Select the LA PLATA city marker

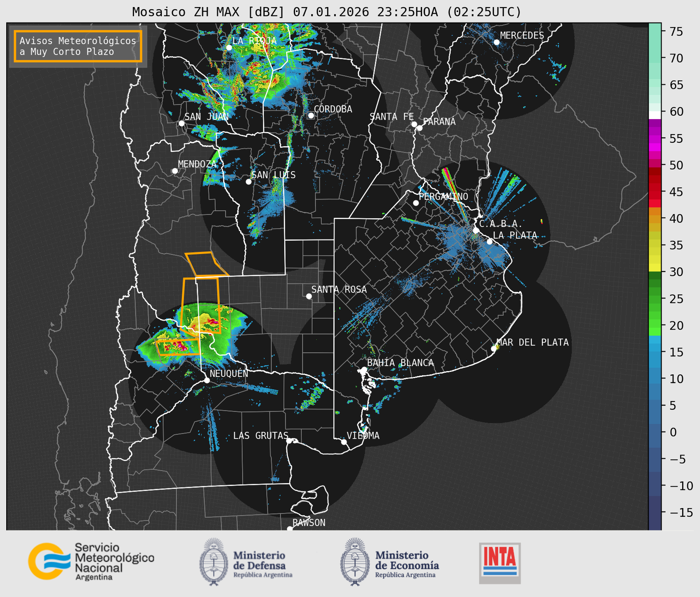pos(490,242)
